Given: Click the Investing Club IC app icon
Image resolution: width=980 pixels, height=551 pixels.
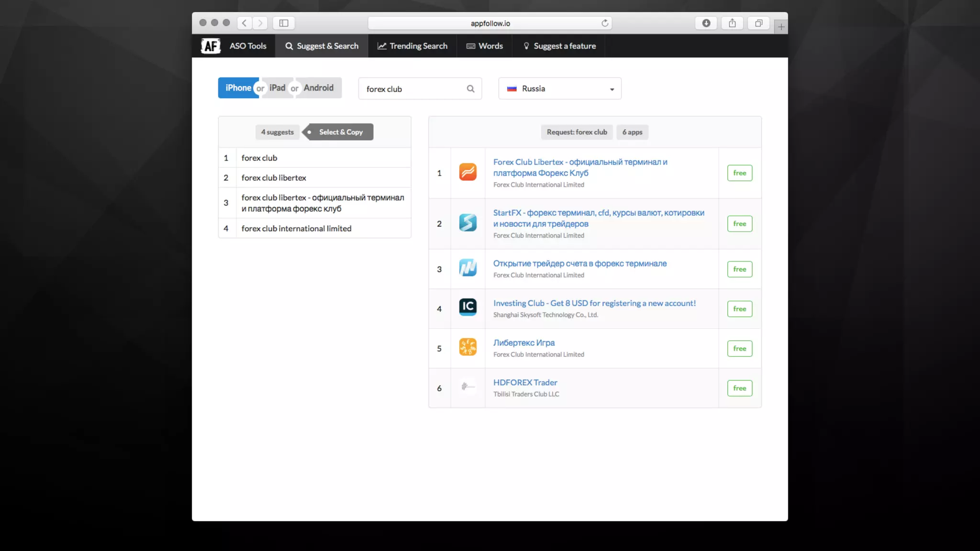Looking at the screenshot, I should pos(468,307).
